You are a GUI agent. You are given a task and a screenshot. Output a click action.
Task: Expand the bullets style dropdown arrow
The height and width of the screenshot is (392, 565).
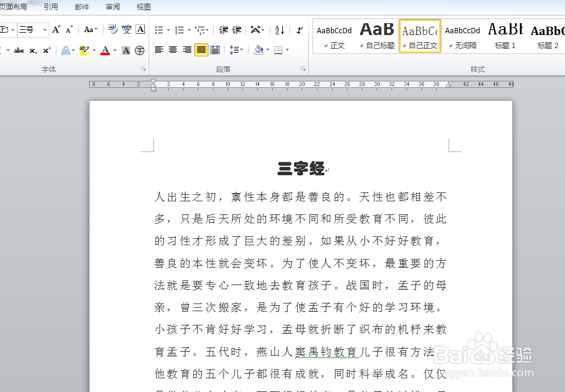click(x=168, y=30)
